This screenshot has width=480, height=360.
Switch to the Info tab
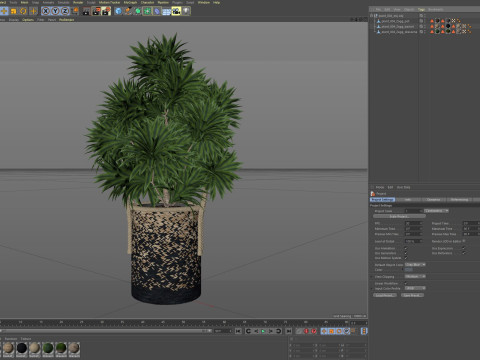(408, 200)
